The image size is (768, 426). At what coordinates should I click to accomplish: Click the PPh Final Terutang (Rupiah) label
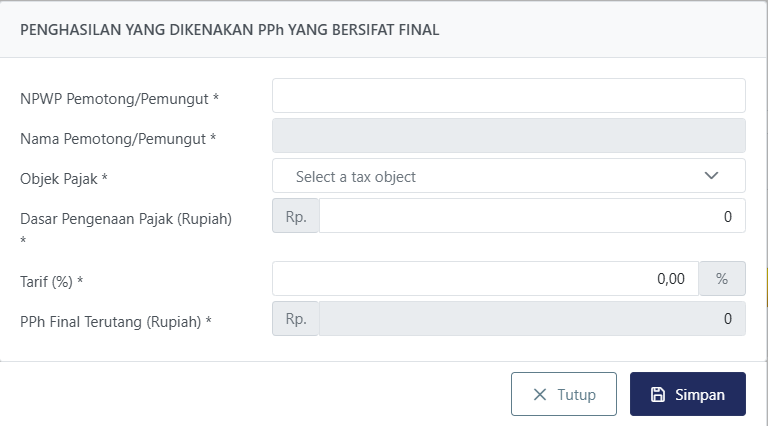(x=116, y=321)
